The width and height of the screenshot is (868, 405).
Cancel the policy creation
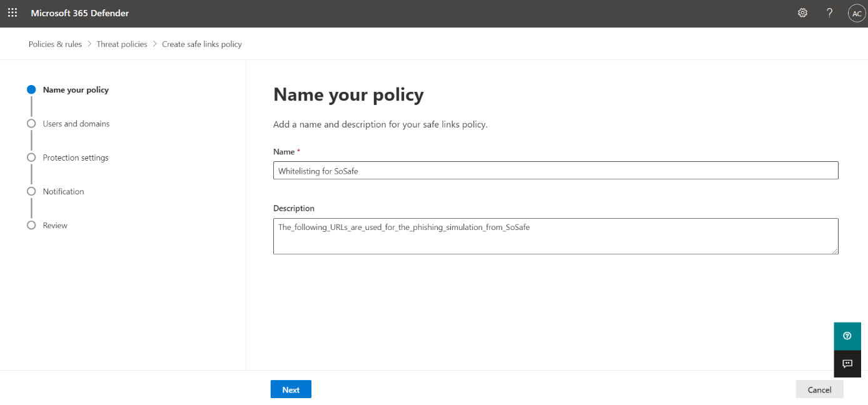click(x=819, y=389)
